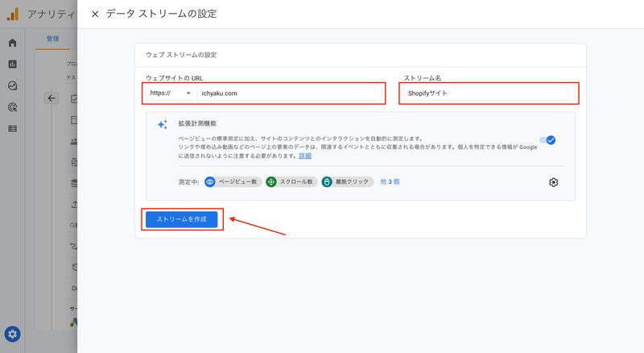Open enhanced measurement settings gear
This screenshot has width=644, height=353.
coord(553,182)
